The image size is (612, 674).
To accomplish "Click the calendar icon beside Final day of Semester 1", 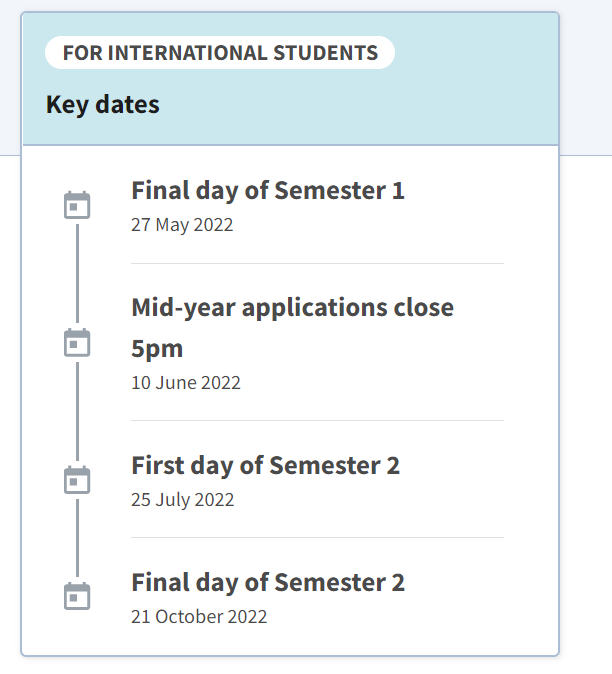I will point(77,205).
